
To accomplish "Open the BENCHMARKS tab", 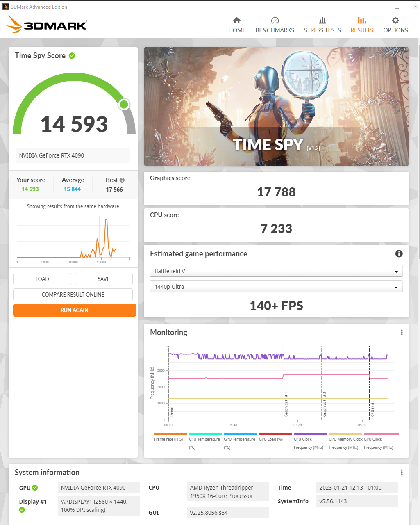I will tap(275, 25).
